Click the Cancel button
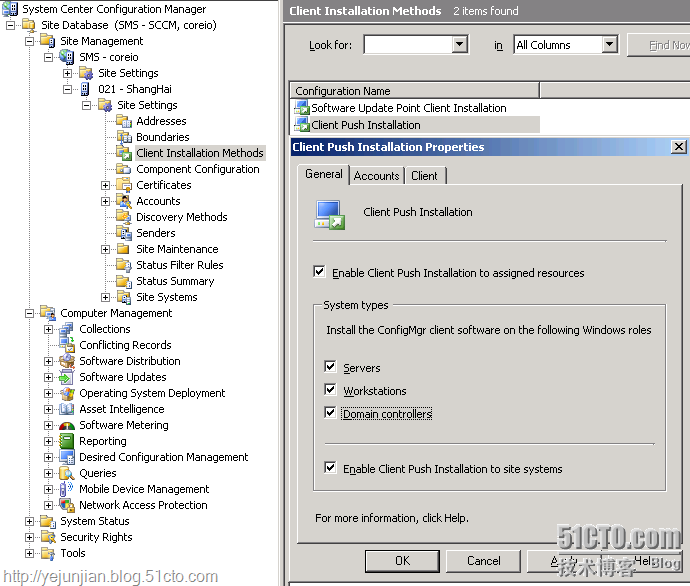The image size is (690, 586). pyautogui.click(x=484, y=561)
